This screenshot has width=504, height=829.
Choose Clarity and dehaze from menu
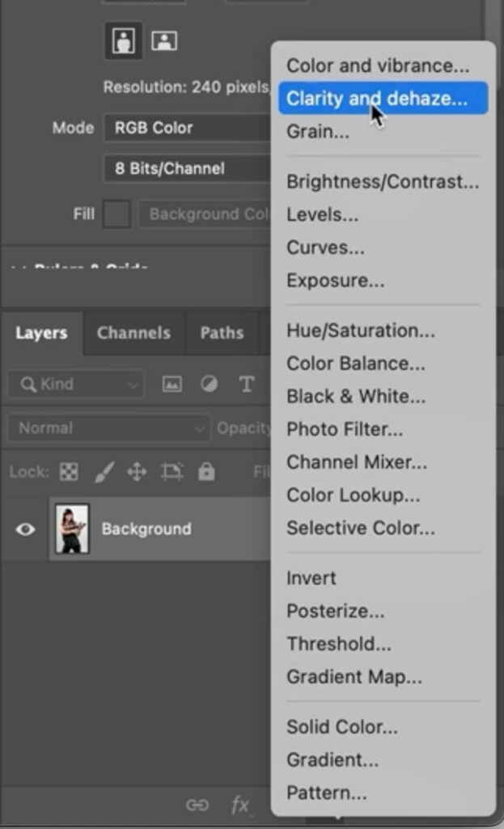[377, 99]
